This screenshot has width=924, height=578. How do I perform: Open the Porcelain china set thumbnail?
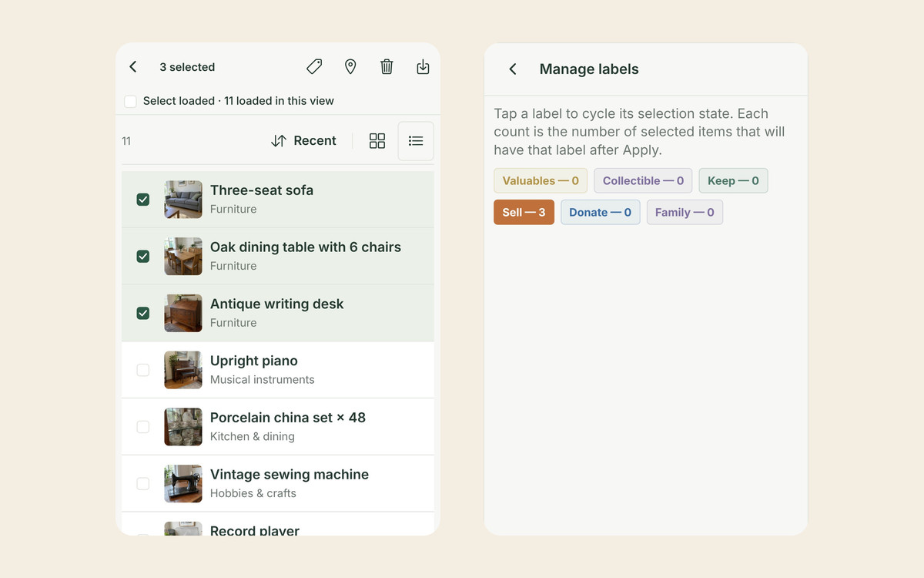click(183, 427)
